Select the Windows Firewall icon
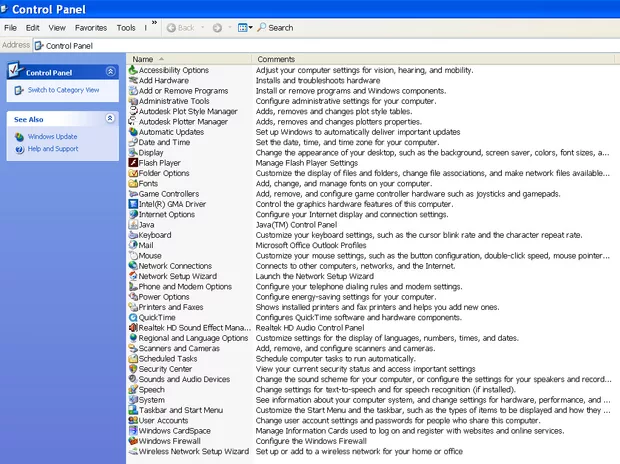Viewport: 620px width, 464px height. 133,441
